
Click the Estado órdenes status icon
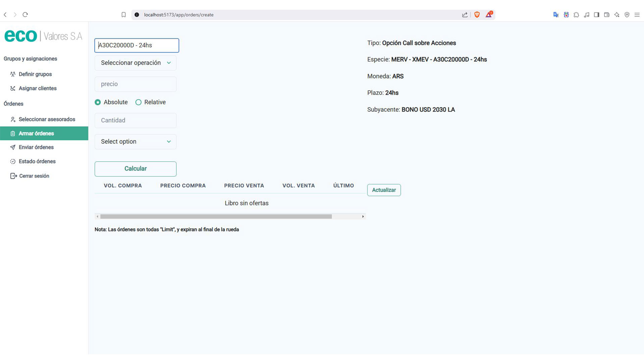(13, 162)
